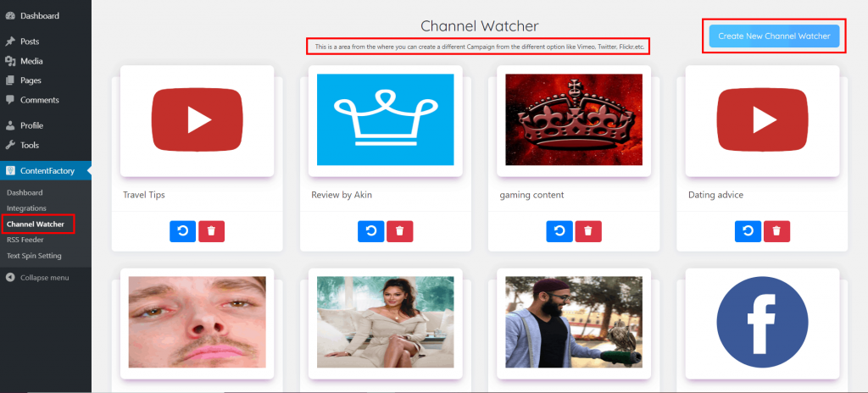
Task: Refresh the Review by Akin watcher
Action: tap(370, 231)
